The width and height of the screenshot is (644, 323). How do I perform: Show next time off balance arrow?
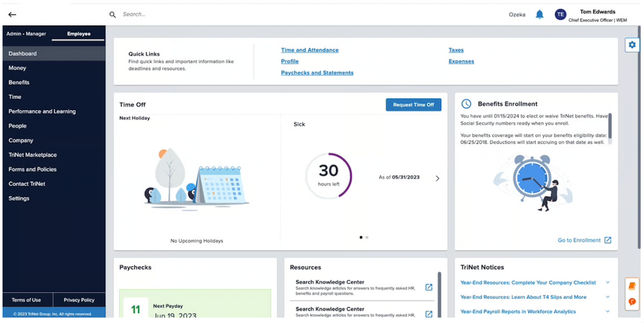pyautogui.click(x=437, y=178)
